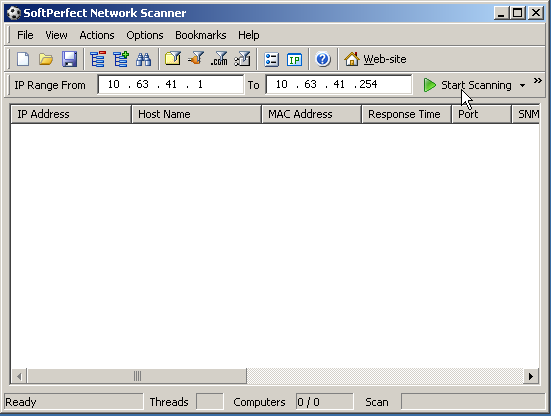Click the partially visible SNM column header
Screen dimensions: 551x416
pos(526,114)
